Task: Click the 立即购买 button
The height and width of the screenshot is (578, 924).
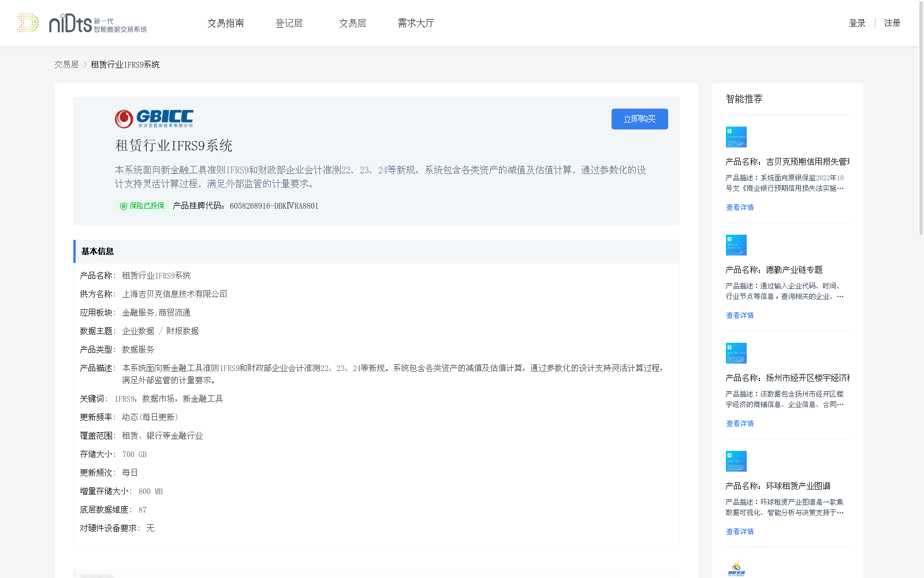Action: [640, 119]
